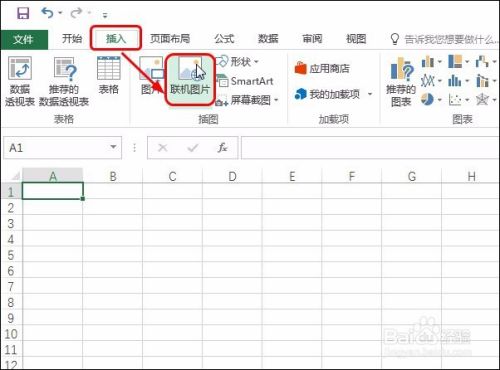
Task: Select column D header
Action: click(232, 176)
